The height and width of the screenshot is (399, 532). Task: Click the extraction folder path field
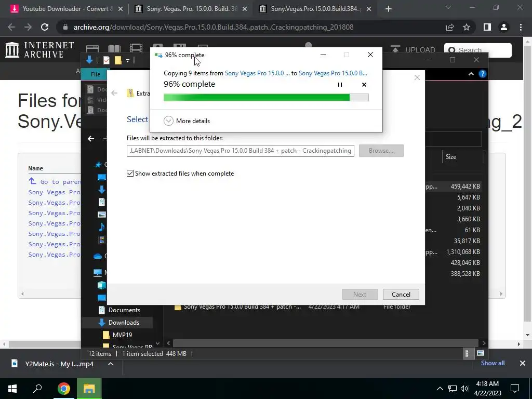point(240,151)
